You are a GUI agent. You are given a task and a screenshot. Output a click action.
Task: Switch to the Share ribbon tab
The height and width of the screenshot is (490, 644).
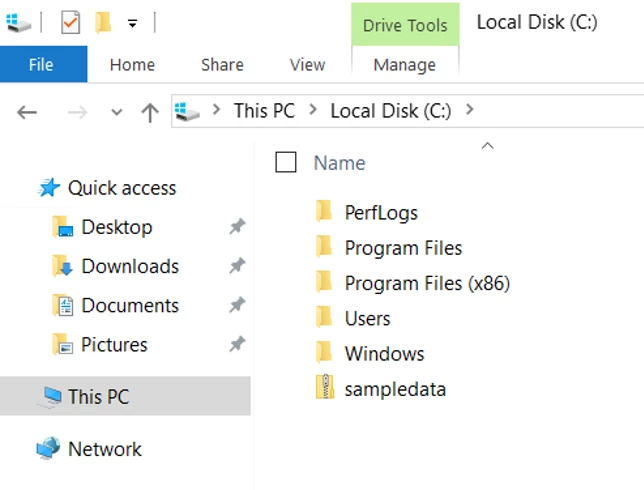click(x=222, y=65)
